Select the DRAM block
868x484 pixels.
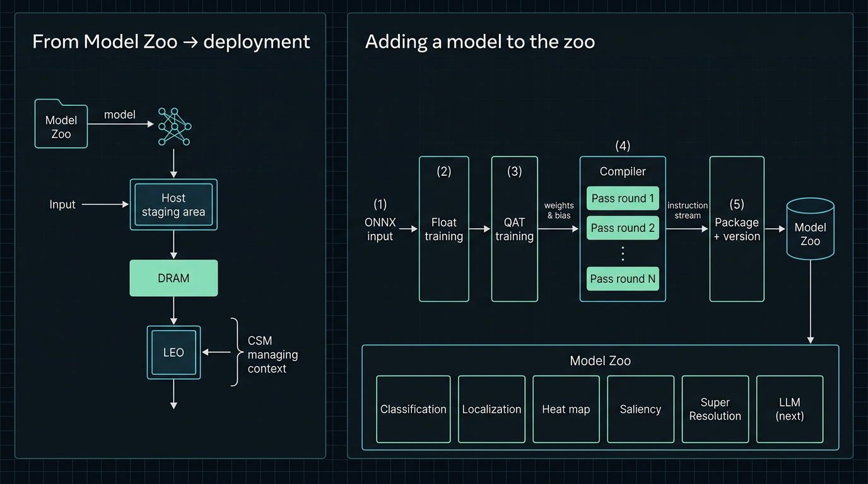pos(173,278)
